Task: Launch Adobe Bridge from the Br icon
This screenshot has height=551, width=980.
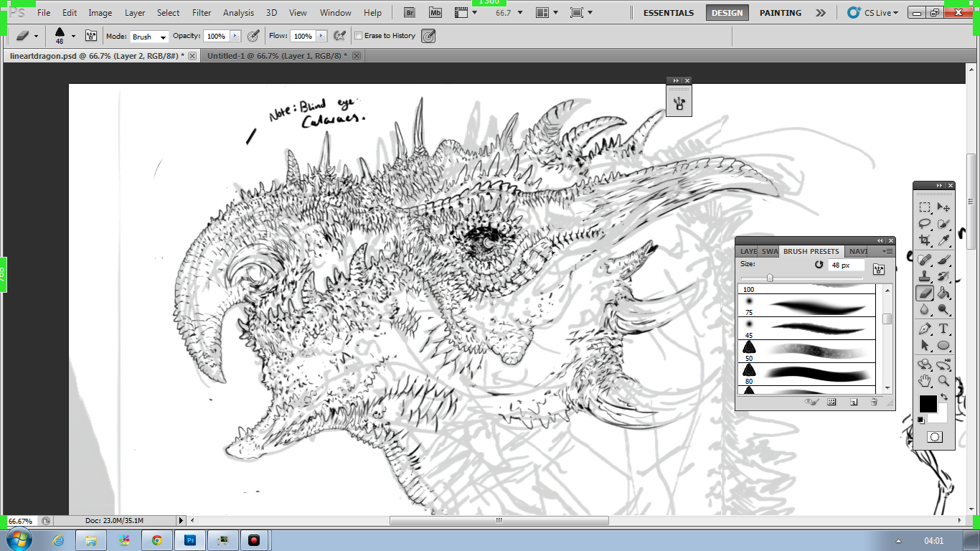Action: tap(410, 12)
